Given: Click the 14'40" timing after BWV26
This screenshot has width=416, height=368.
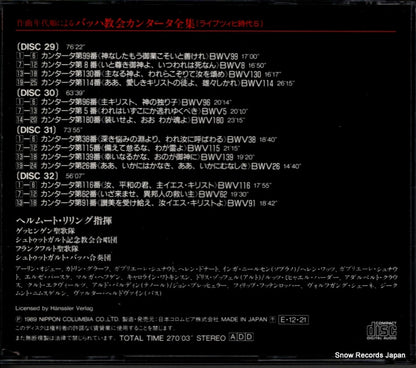Looking at the screenshot, I should tap(292, 167).
